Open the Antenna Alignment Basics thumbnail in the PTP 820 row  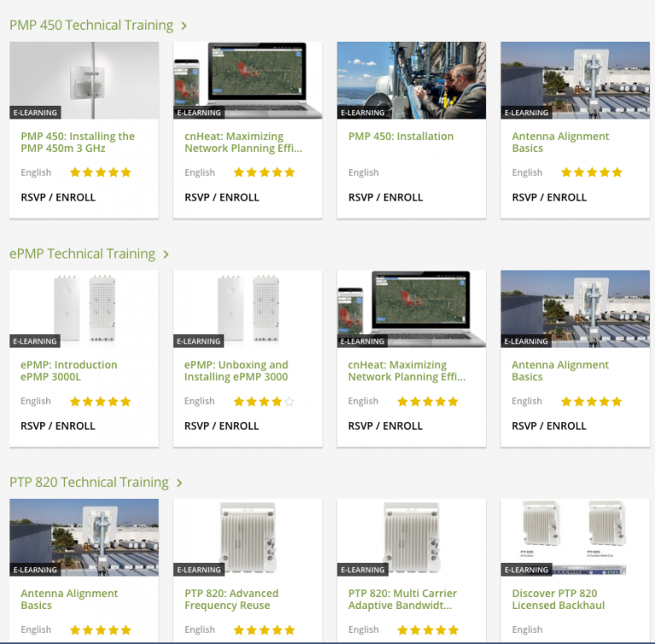pos(84,537)
